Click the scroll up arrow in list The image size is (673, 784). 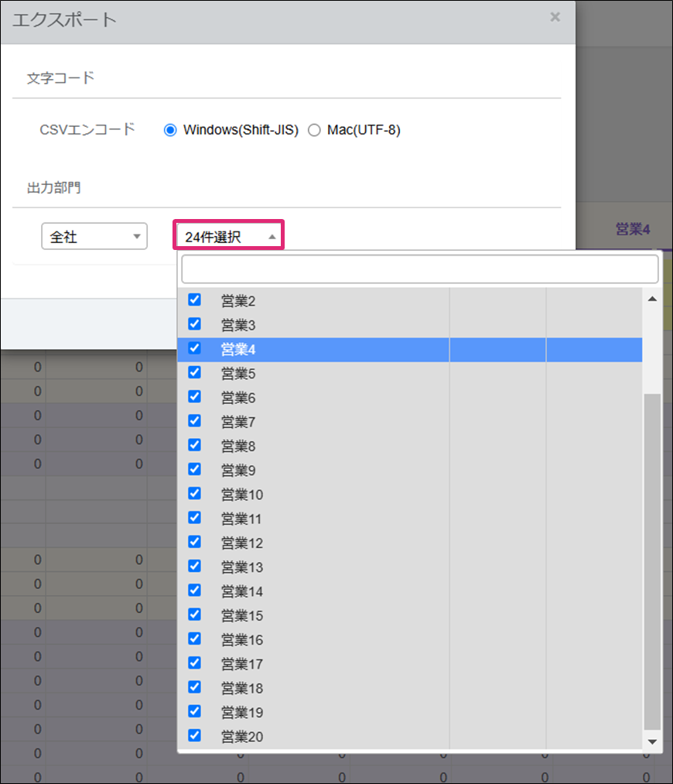(x=651, y=299)
